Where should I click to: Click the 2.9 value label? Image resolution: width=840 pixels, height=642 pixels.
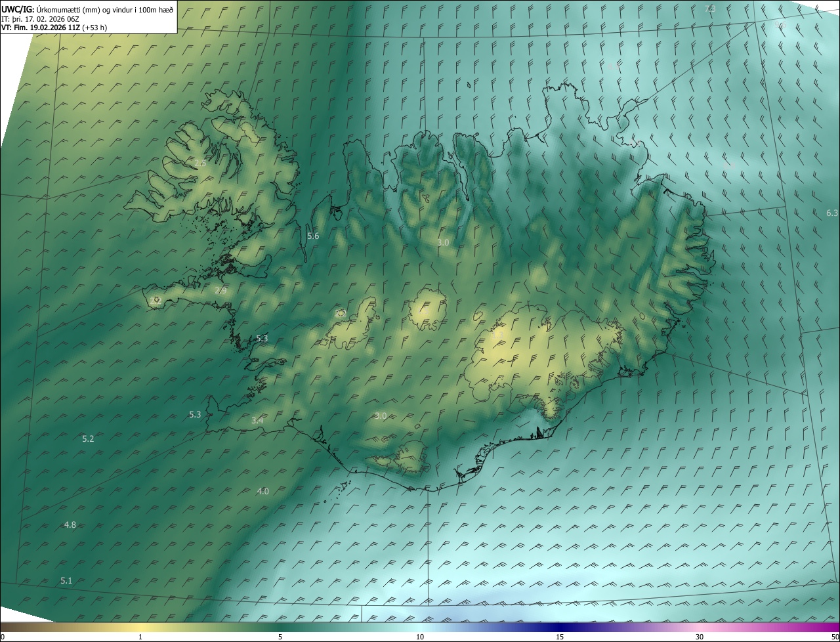pyautogui.click(x=220, y=290)
